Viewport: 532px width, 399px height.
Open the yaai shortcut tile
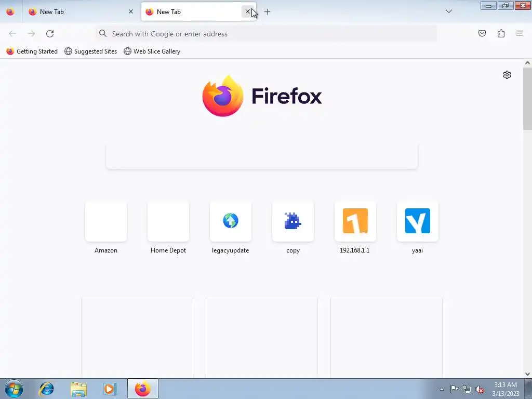point(417,228)
